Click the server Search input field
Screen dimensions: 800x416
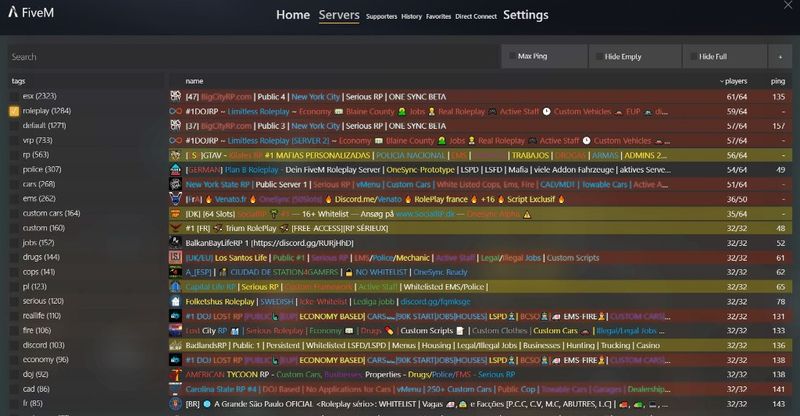click(x=250, y=57)
